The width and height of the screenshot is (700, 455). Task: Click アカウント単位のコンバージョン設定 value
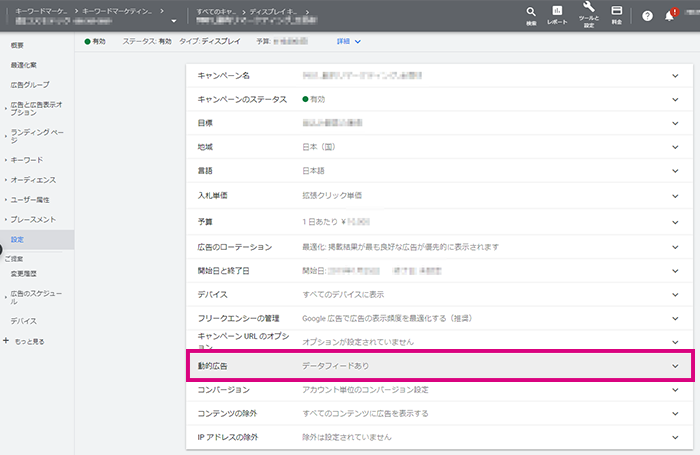[365, 390]
